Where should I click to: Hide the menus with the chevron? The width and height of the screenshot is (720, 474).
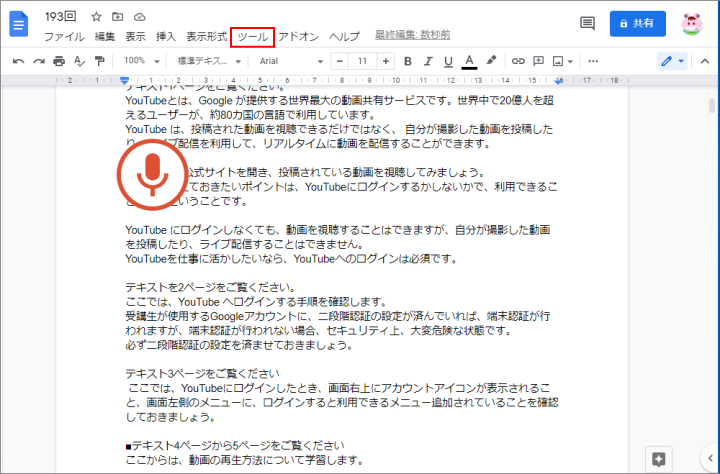pos(705,61)
